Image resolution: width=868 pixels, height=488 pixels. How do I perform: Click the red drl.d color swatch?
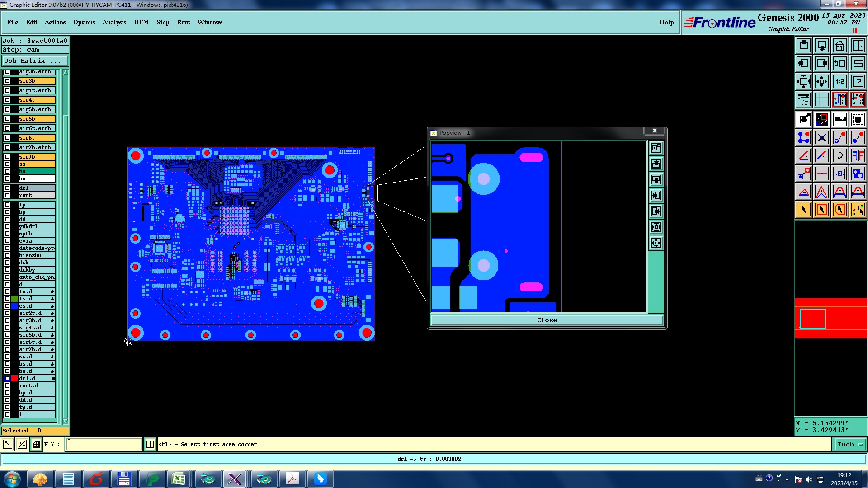coord(14,378)
